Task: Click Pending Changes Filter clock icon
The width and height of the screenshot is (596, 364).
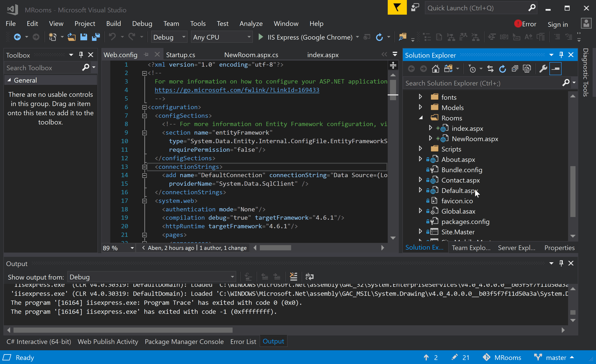Action: pos(472,69)
